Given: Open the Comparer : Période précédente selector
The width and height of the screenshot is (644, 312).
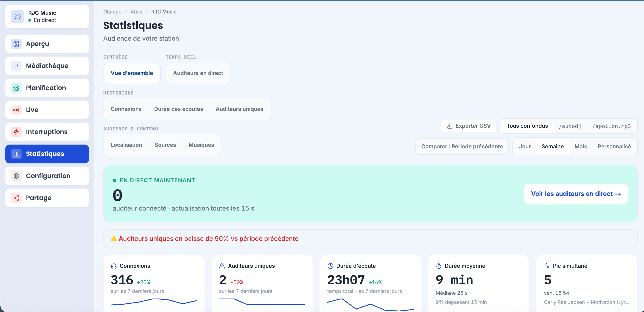Looking at the screenshot, I should click(462, 147).
